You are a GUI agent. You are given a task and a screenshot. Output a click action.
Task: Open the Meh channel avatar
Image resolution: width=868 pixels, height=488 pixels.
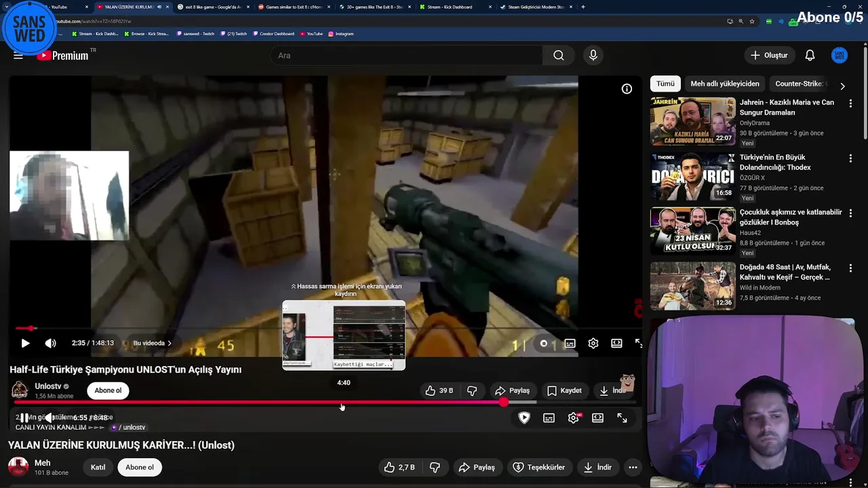click(x=18, y=467)
